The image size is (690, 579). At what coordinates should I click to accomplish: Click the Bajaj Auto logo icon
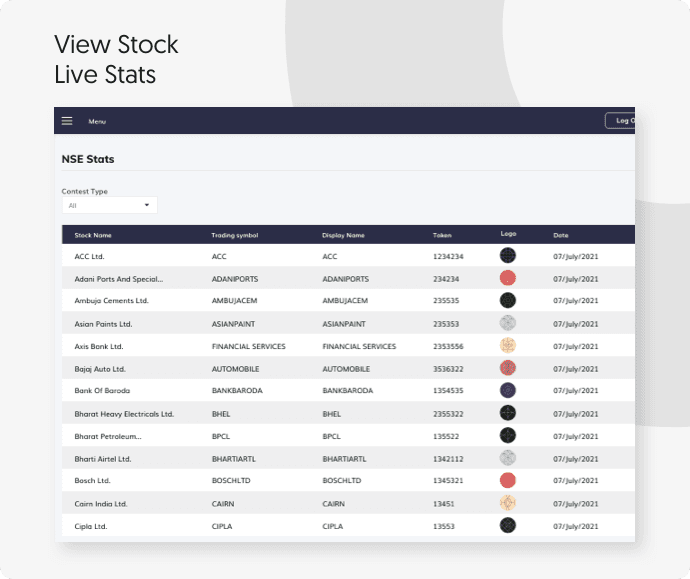click(508, 368)
